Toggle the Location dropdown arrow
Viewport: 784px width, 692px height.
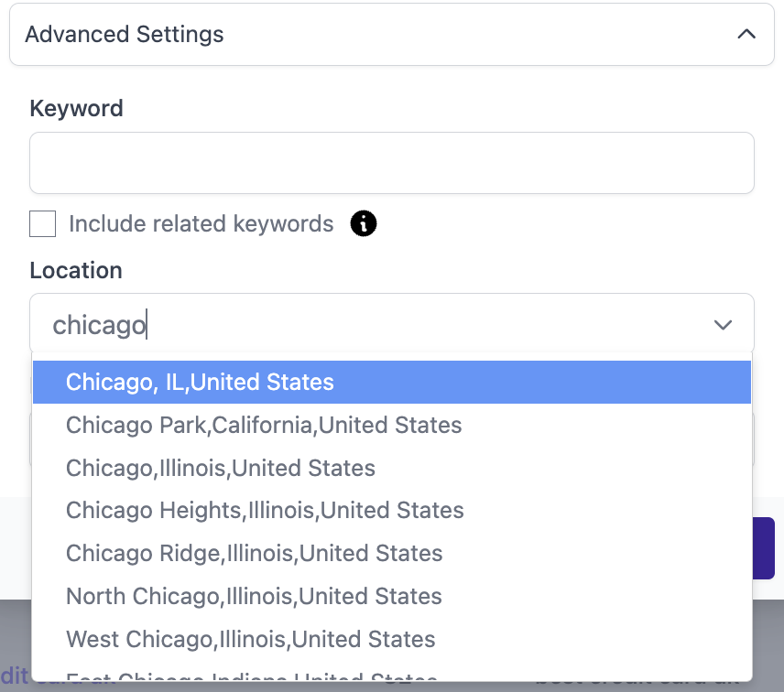pyautogui.click(x=723, y=325)
